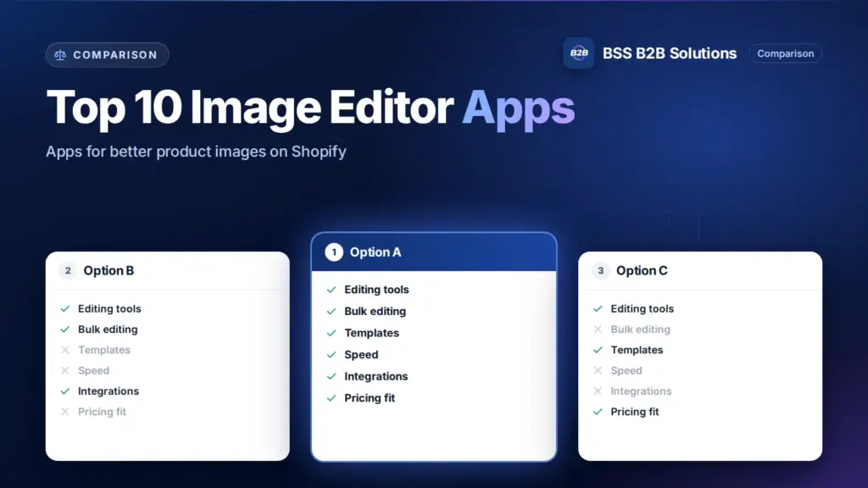The height and width of the screenshot is (488, 868).
Task: Click subtitle 'Apps for better product images on Shopify'
Action: [196, 152]
